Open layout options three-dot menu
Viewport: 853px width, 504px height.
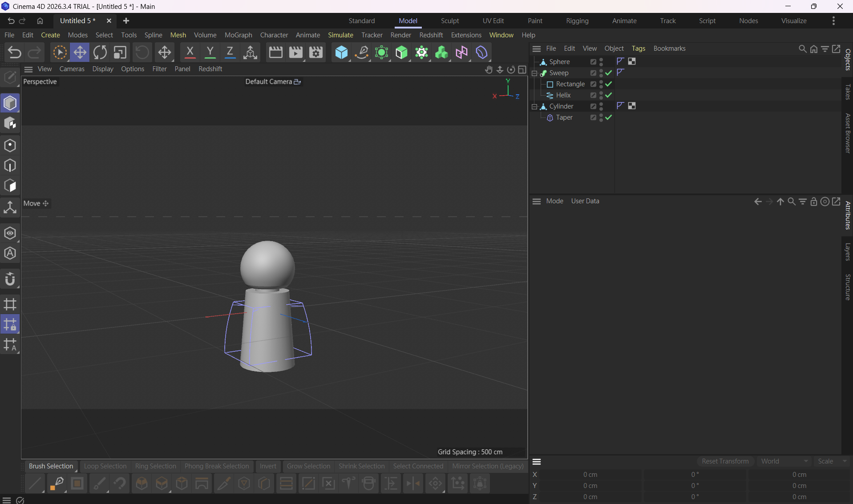point(833,21)
